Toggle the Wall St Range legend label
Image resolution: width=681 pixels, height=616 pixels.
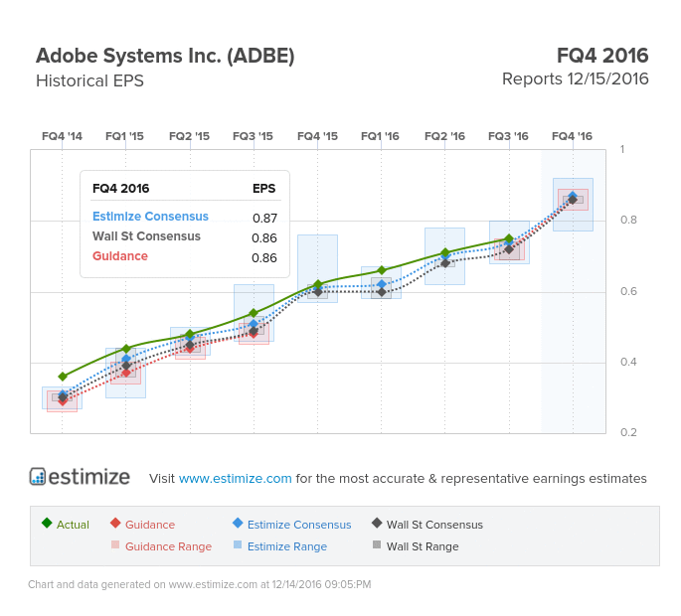pos(423,546)
